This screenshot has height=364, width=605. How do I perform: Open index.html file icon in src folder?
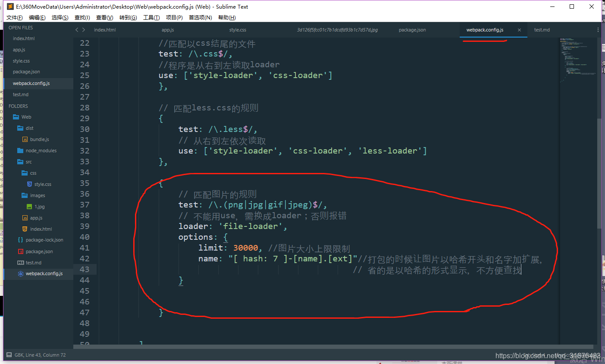25,229
